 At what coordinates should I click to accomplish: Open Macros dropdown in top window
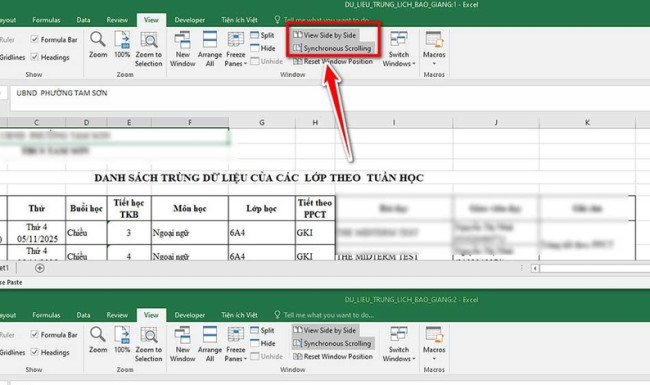[434, 48]
